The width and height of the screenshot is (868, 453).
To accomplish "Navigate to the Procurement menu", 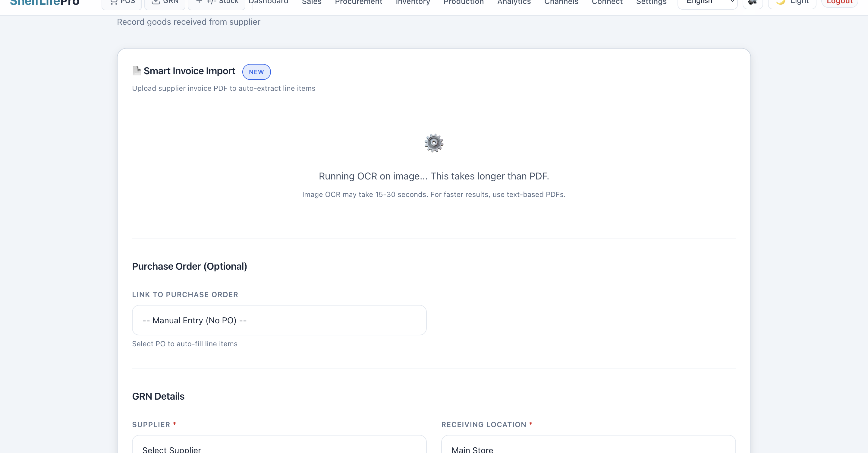I will coord(358,2).
